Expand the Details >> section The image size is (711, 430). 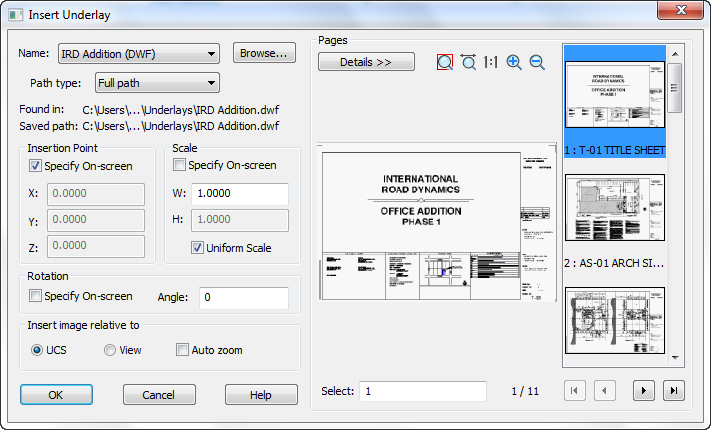366,62
